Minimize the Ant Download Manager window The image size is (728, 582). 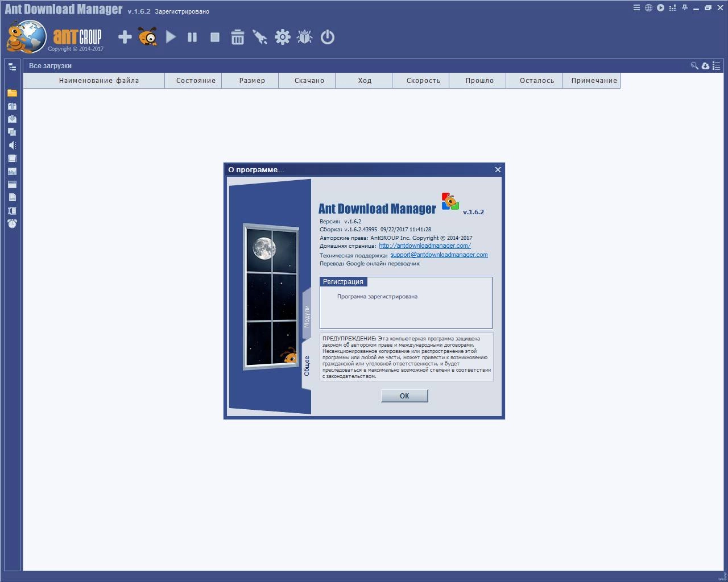click(696, 8)
